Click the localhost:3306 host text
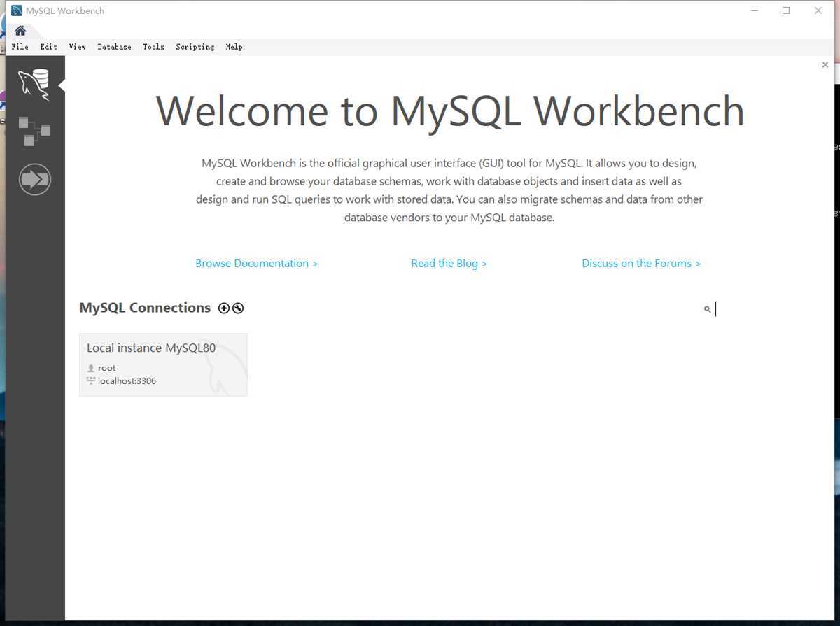 (x=127, y=381)
